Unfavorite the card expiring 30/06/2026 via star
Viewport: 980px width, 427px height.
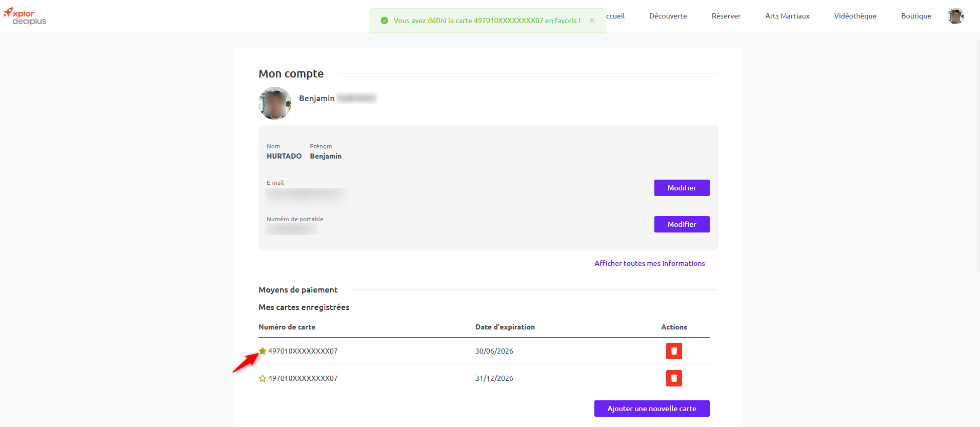pos(263,351)
